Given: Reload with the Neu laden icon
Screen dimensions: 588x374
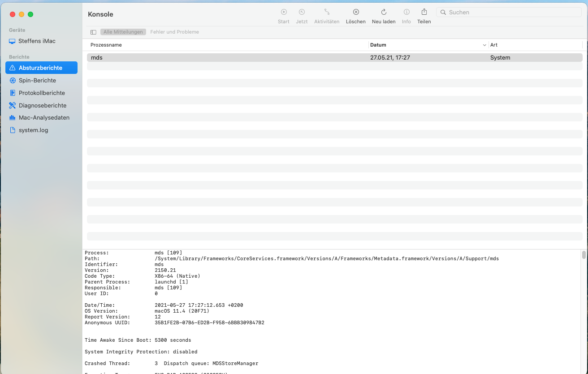Looking at the screenshot, I should click(x=384, y=12).
